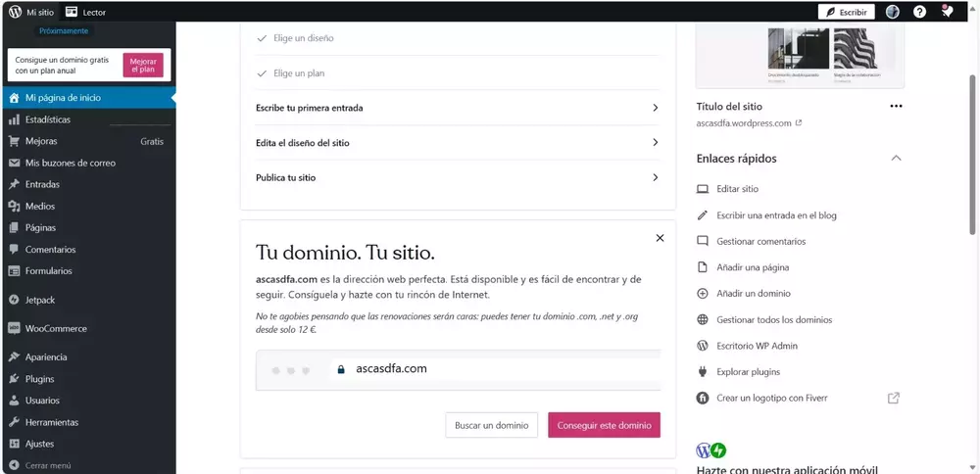Viewport: 980px width, 474px height.
Task: Open Crear un logotipo con Fiverr link
Action: coord(772,398)
